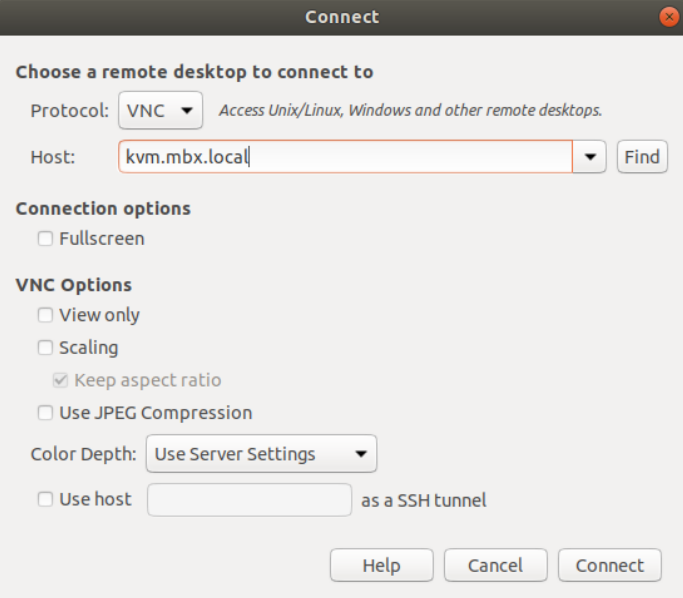
Task: Enable the Use host SSH tunnel checkbox
Action: click(x=45, y=499)
